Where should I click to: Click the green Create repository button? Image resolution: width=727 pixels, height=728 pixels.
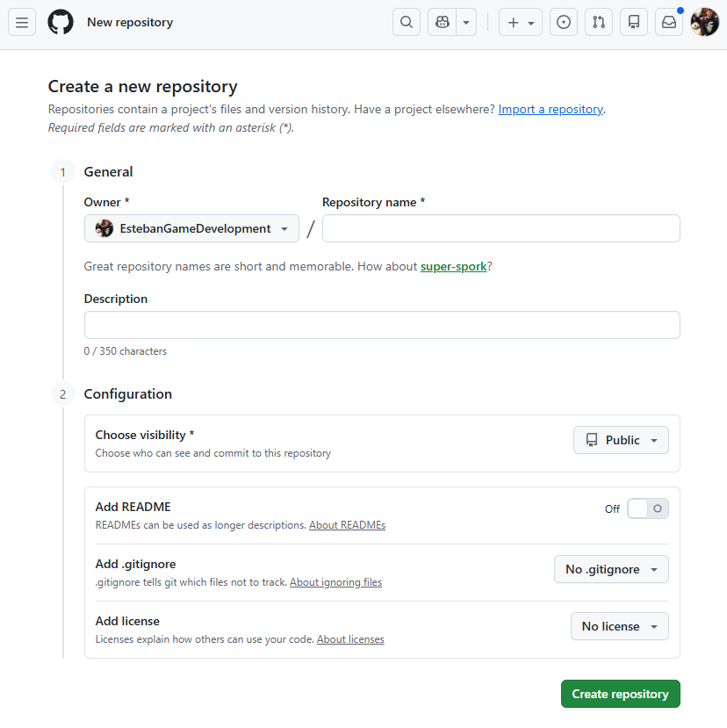pyautogui.click(x=620, y=694)
